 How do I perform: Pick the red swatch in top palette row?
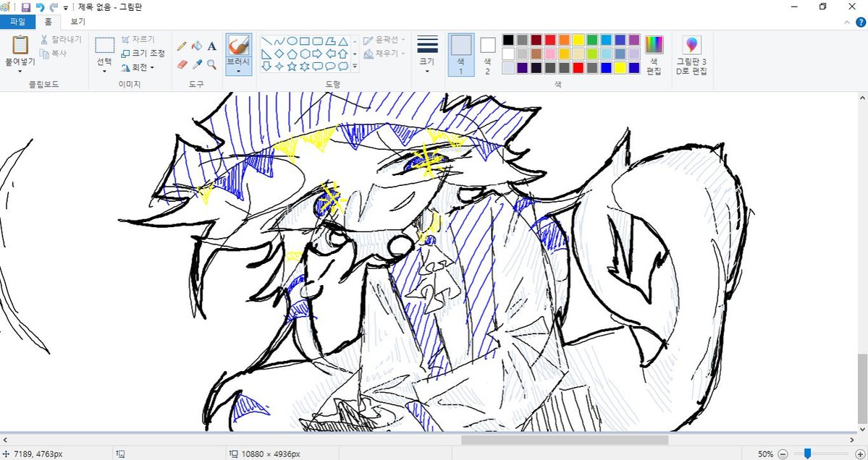549,40
